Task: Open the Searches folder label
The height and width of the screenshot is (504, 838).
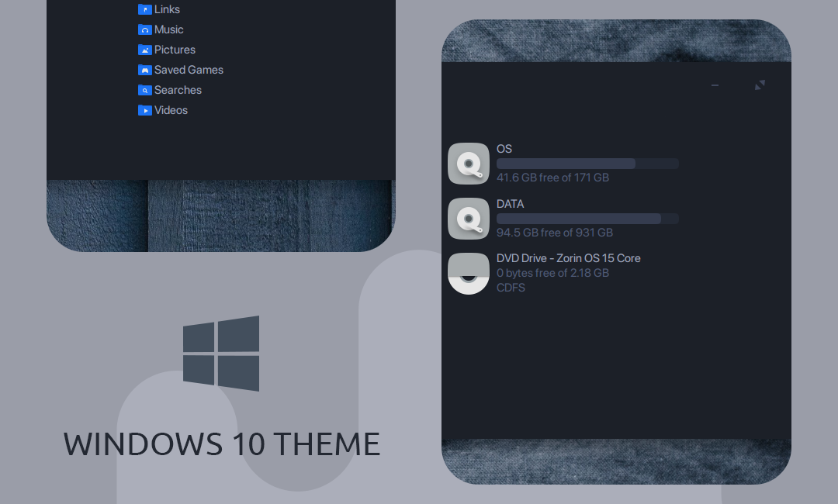Action: 178,90
